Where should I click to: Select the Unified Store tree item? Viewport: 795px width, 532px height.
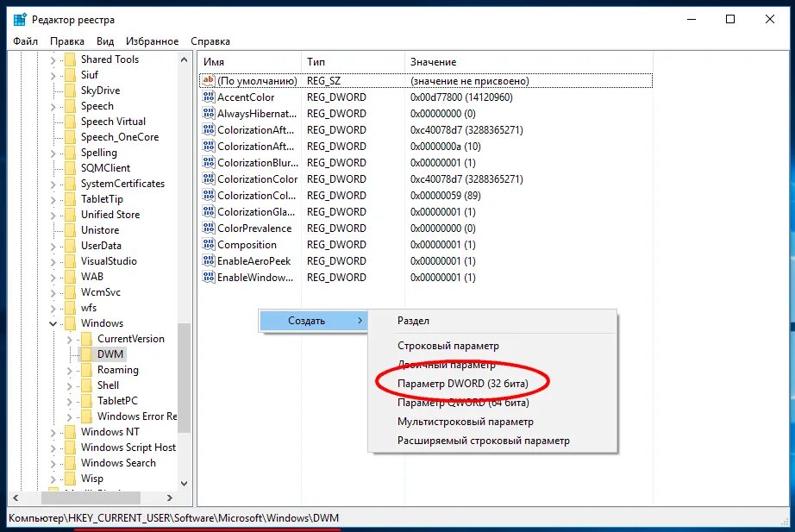(110, 215)
